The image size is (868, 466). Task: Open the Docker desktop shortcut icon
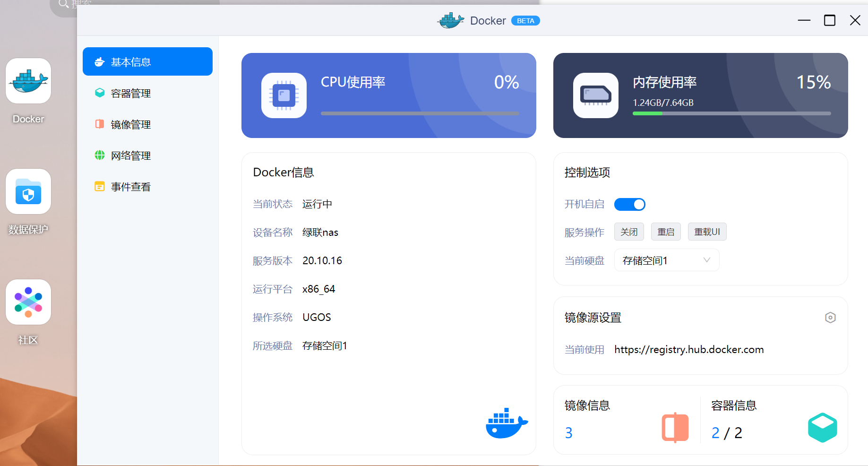click(28, 81)
